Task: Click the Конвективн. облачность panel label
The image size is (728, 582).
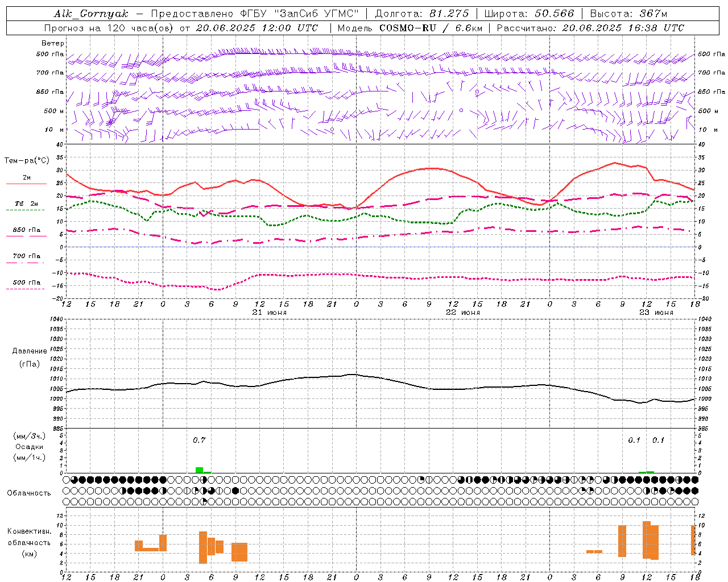Action: [x=29, y=537]
